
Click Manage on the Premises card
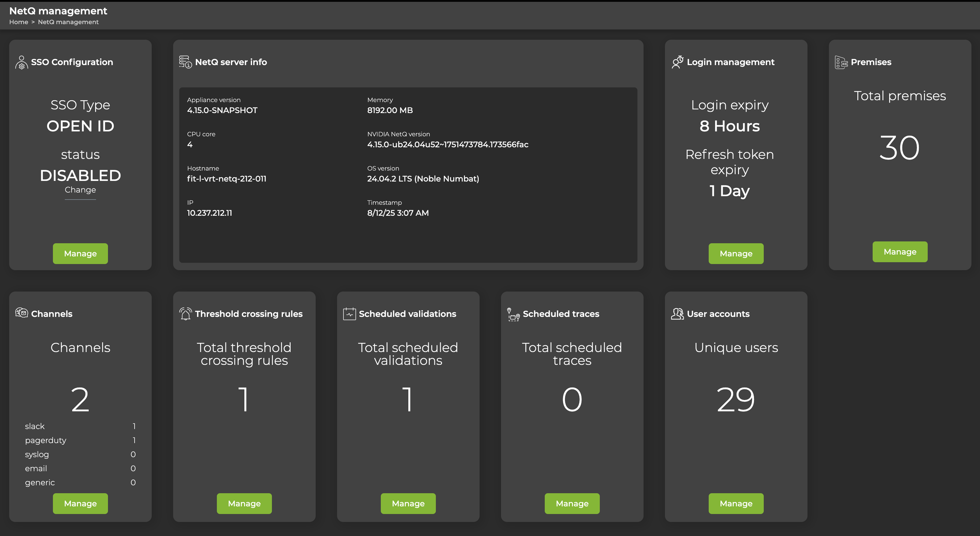(x=900, y=251)
